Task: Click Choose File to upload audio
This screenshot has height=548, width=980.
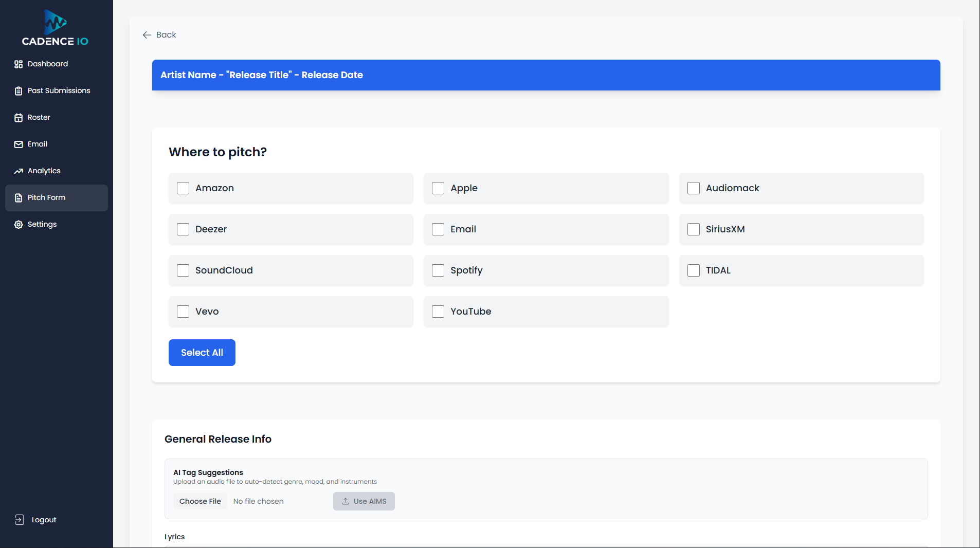Action: 200,501
